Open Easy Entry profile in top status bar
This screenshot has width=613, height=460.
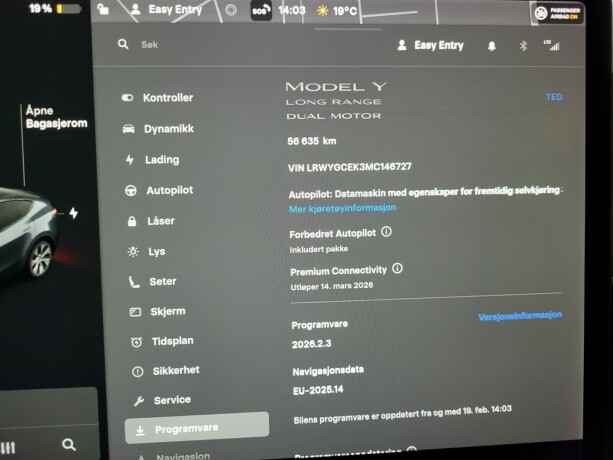tap(167, 10)
